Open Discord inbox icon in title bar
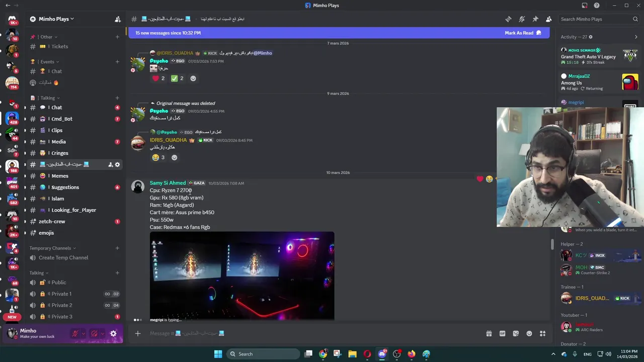 tap(585, 6)
